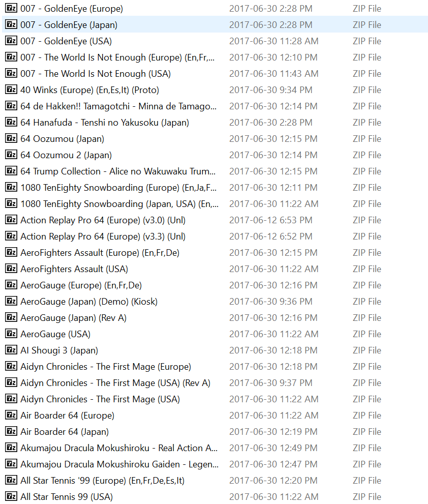428x504 pixels.
Task: Click the icon for All Star Tennis 99 (USA)
Action: click(11, 496)
